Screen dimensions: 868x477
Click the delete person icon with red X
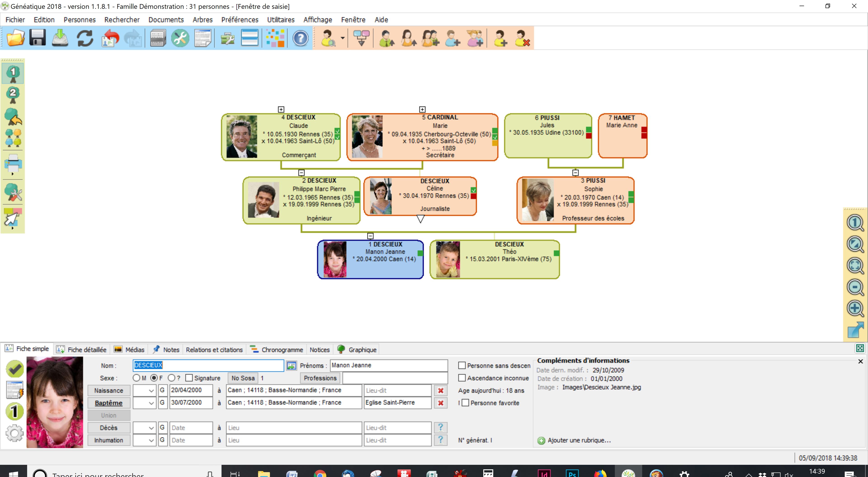pyautogui.click(x=522, y=38)
